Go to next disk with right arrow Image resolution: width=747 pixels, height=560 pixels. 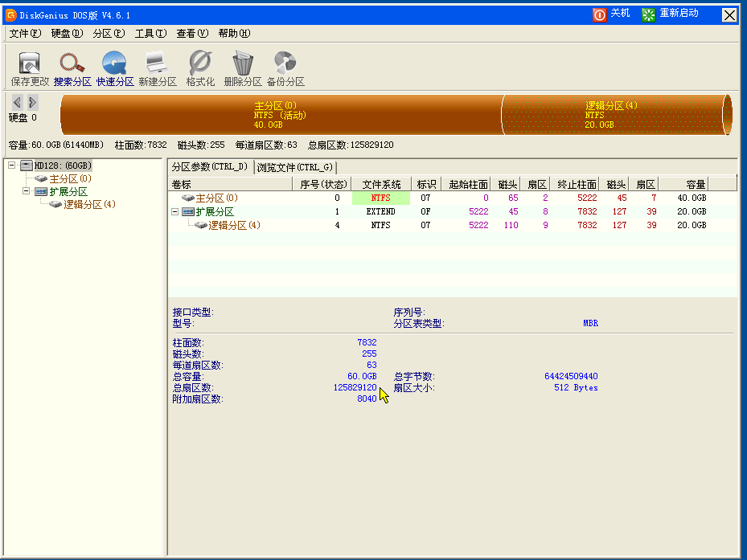32,102
